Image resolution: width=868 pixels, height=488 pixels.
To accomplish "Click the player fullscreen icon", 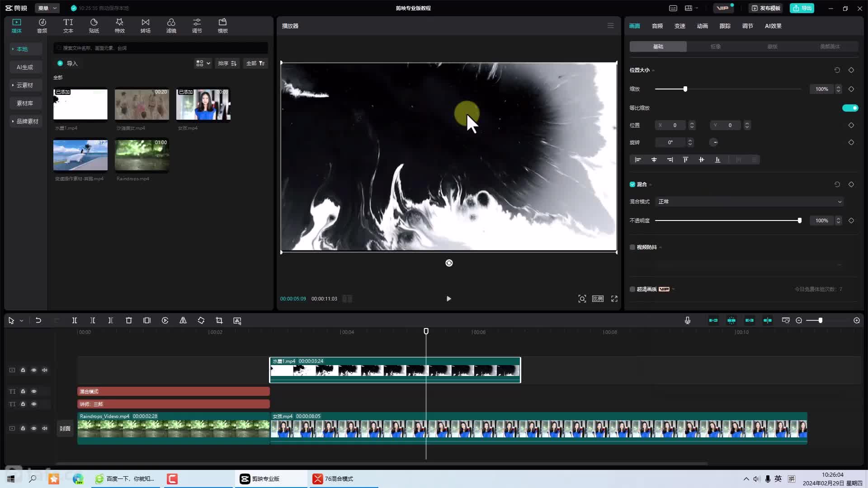I will (614, 299).
